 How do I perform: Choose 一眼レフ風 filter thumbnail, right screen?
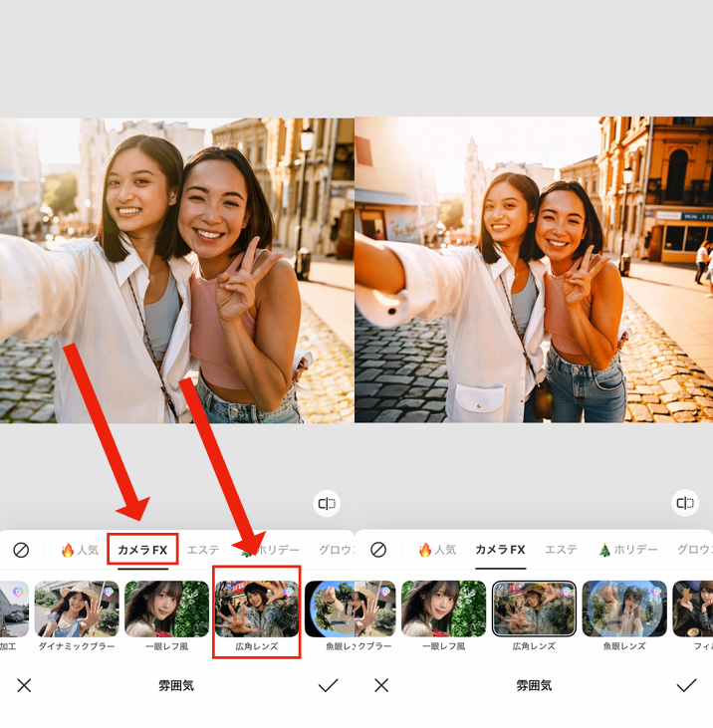(443, 608)
